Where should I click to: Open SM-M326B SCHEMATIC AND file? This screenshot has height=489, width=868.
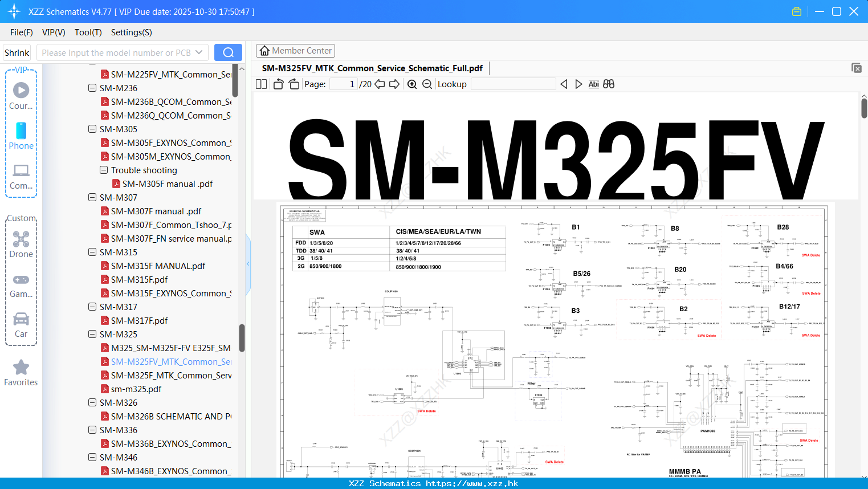coord(171,416)
